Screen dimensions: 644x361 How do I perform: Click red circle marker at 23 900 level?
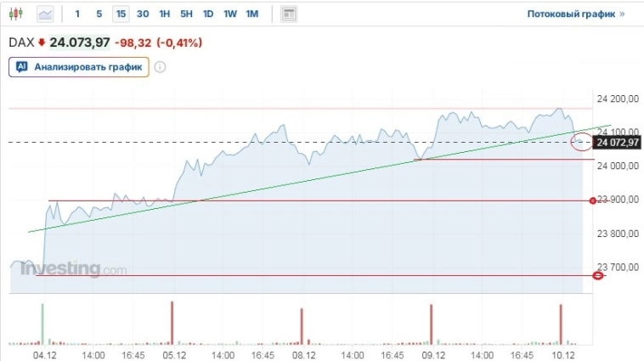point(593,200)
